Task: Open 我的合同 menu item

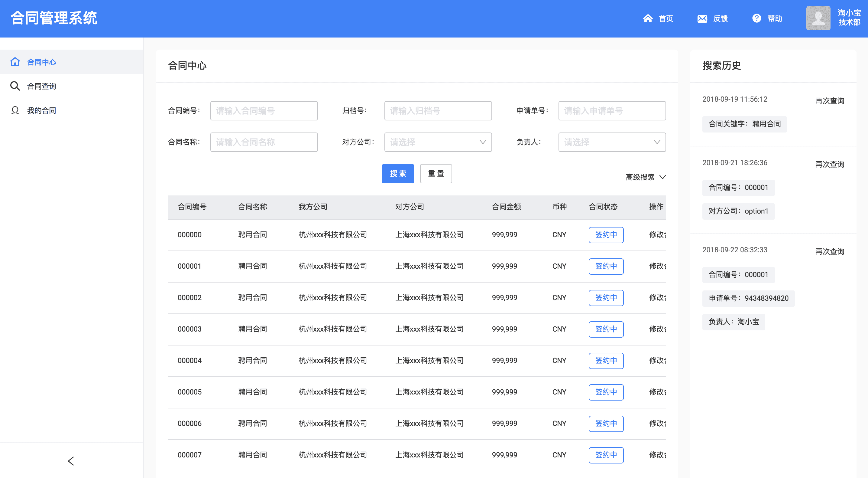Action: pos(72,110)
